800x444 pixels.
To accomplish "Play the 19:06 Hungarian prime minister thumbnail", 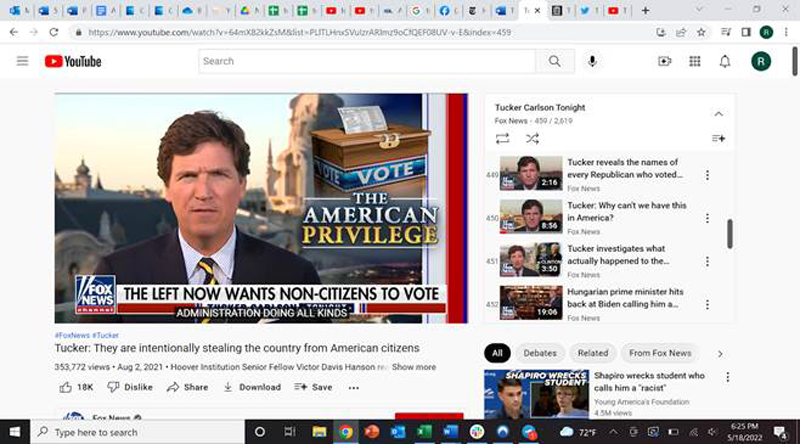I will click(x=531, y=303).
